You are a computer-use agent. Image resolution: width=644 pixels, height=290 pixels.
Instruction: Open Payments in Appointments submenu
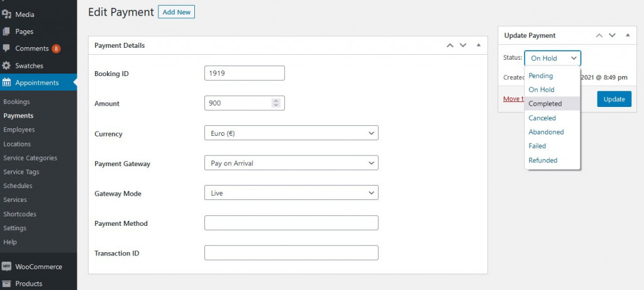tap(18, 116)
